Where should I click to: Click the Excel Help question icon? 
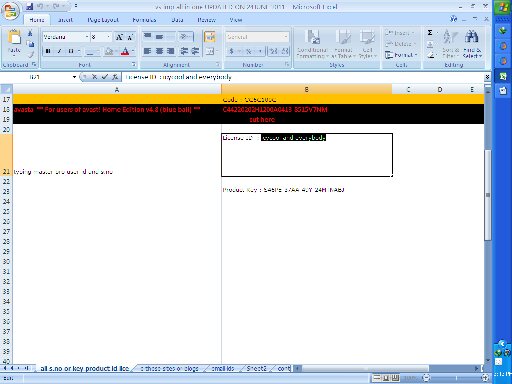click(x=453, y=19)
